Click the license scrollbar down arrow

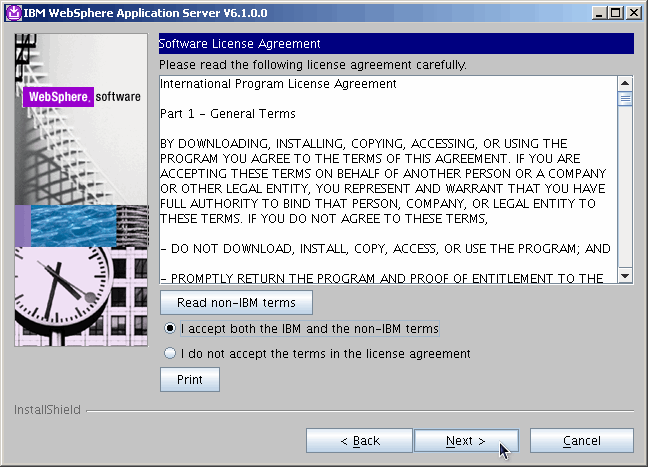click(x=625, y=276)
